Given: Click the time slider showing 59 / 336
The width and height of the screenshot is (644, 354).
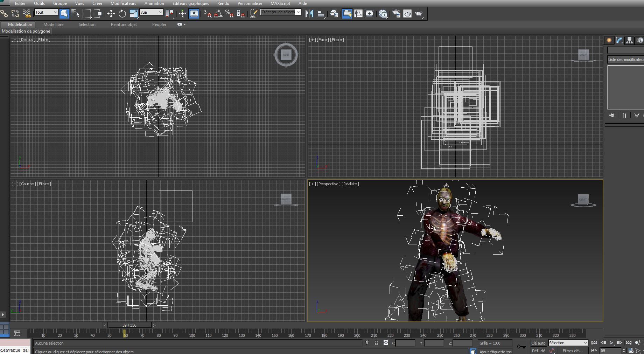Looking at the screenshot, I should point(129,325).
